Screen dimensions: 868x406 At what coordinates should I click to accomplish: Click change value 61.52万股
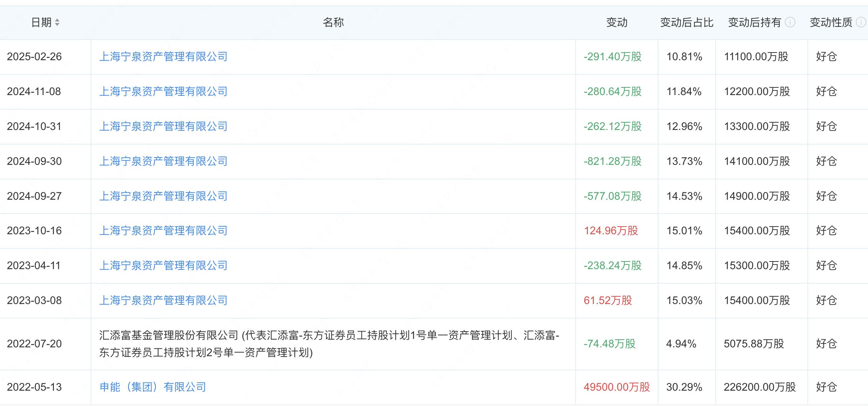(608, 301)
